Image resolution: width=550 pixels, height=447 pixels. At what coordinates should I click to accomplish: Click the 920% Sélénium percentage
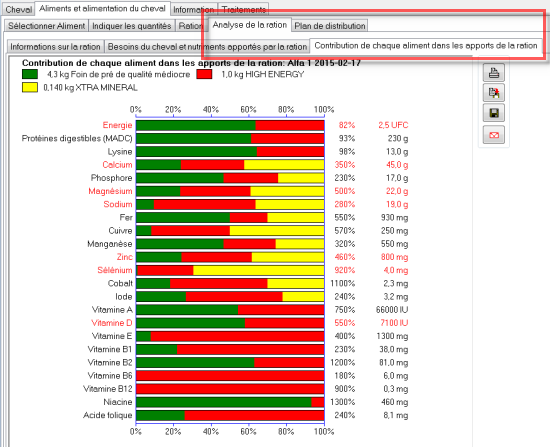point(345,270)
